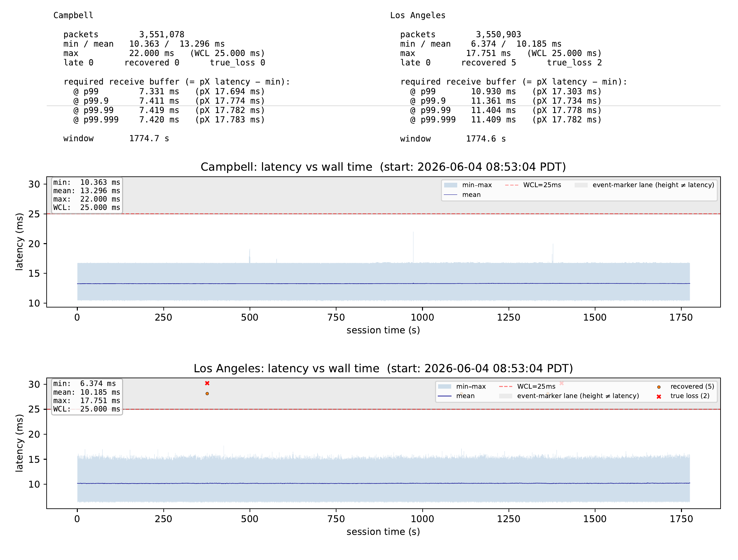Select 'WCL=25ms' entry in Campbell legend

pyautogui.click(x=533, y=185)
